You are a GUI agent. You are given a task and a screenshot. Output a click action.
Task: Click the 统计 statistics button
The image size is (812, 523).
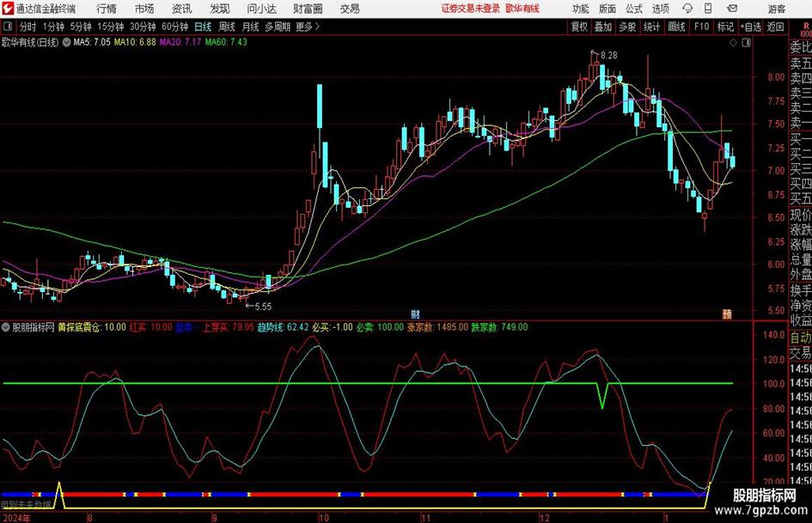651,27
